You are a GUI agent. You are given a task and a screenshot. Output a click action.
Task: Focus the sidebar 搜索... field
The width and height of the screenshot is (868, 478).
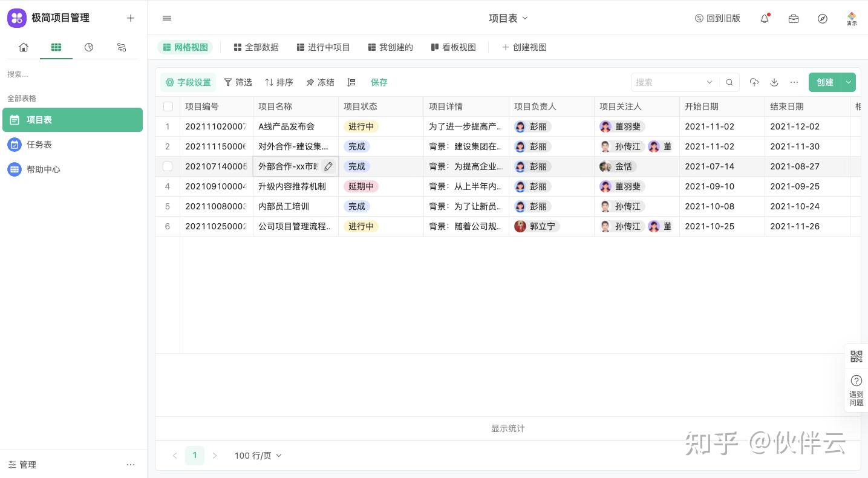click(x=73, y=74)
